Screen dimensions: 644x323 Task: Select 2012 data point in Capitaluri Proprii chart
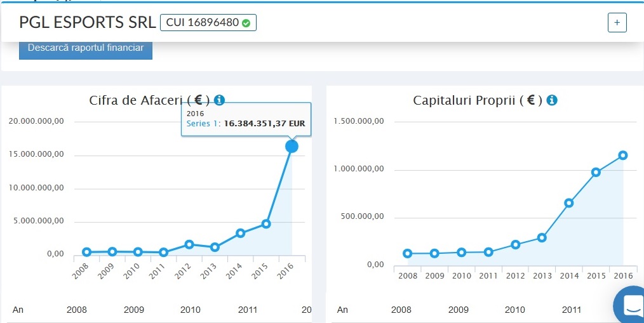[516, 244]
